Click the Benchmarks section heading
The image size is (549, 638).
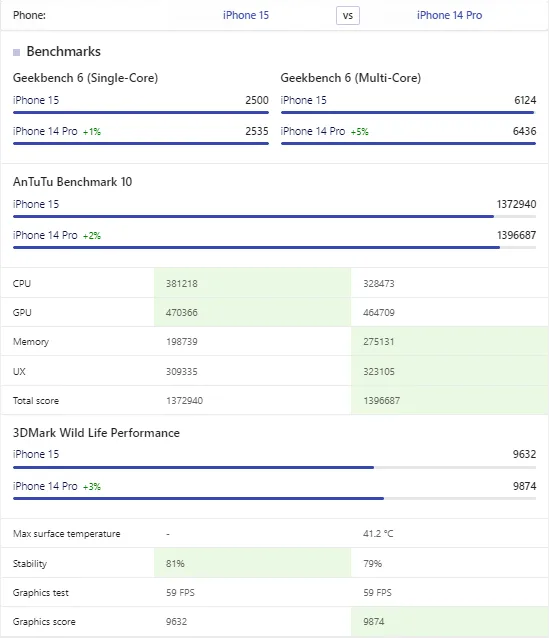[x=63, y=52]
